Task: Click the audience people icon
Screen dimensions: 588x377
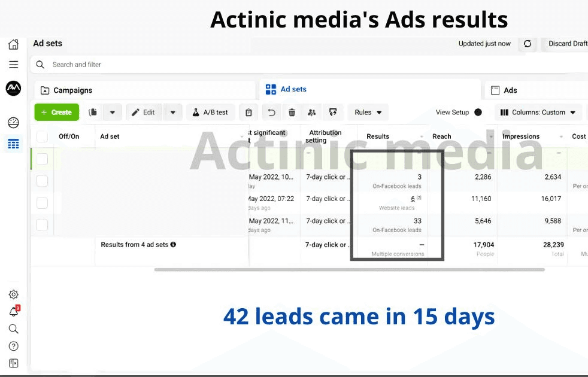Action: click(x=311, y=113)
